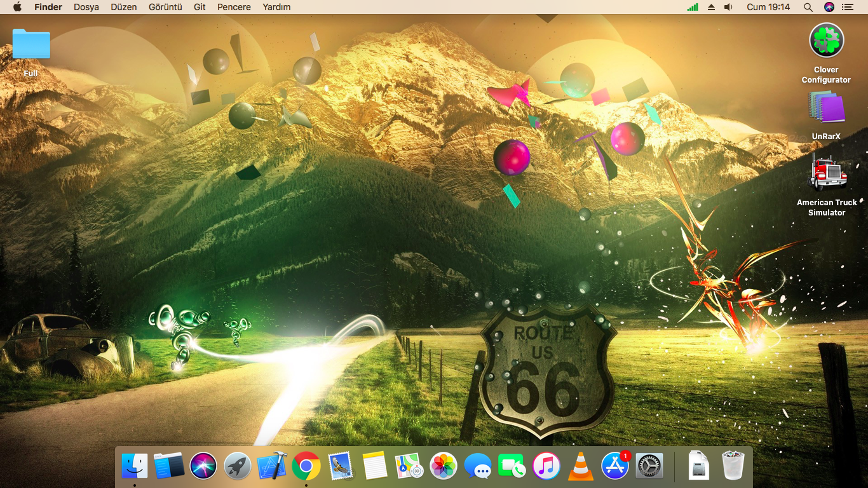Open Xcode from the dock
The height and width of the screenshot is (488, 868).
272,466
